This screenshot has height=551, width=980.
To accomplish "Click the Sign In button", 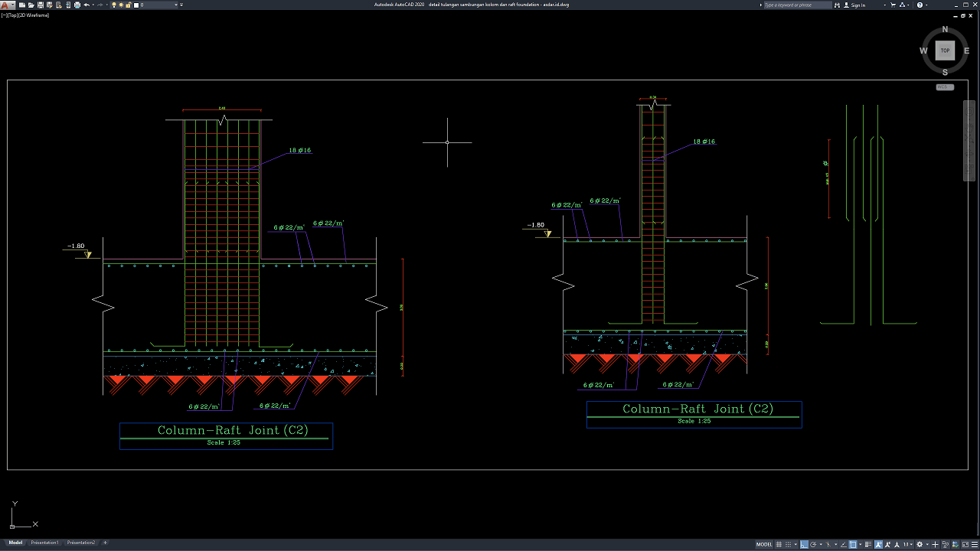I will tap(857, 5).
